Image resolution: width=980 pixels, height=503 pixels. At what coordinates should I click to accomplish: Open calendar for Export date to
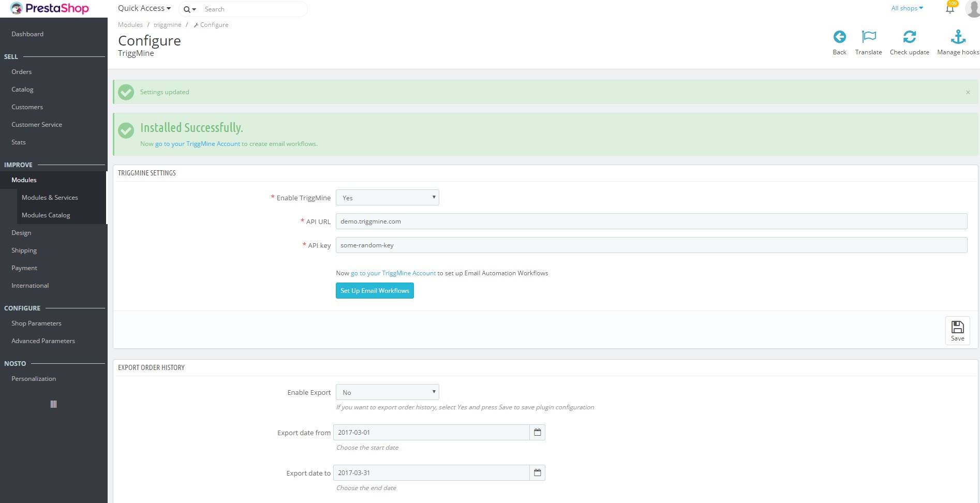(538, 472)
